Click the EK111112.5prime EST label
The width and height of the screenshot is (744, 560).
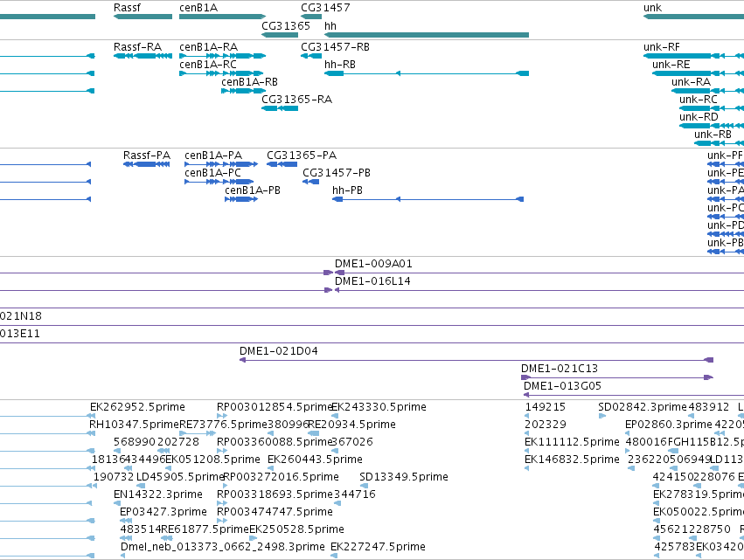(572, 442)
